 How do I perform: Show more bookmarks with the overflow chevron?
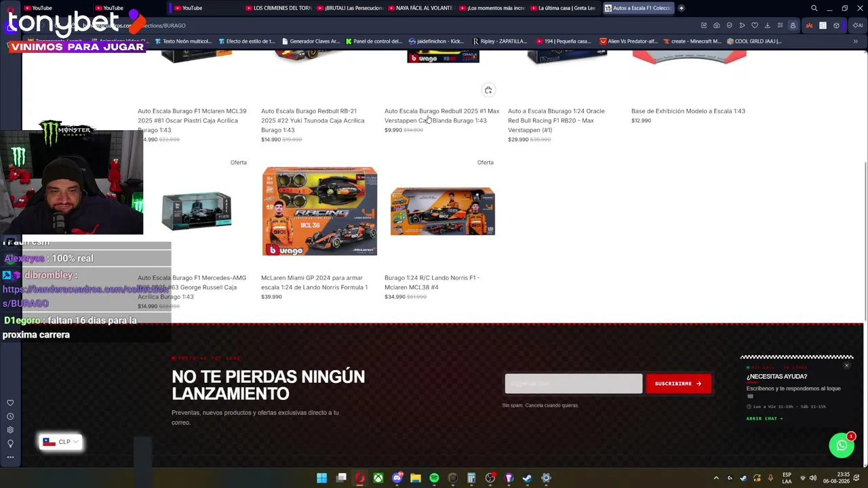[x=855, y=41]
